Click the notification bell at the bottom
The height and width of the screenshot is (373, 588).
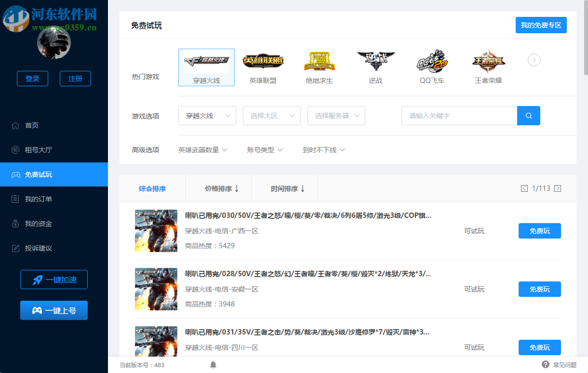213,365
